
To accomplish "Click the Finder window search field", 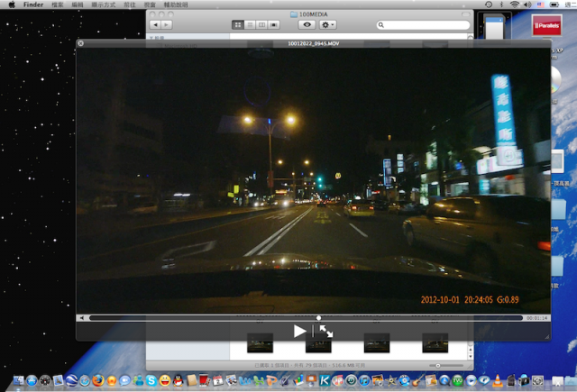I will (423, 25).
